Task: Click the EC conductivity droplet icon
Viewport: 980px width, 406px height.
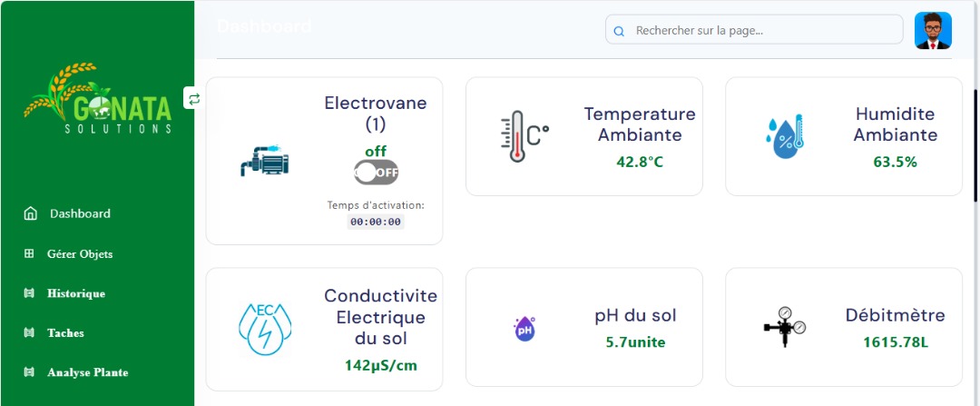Action: (x=265, y=330)
